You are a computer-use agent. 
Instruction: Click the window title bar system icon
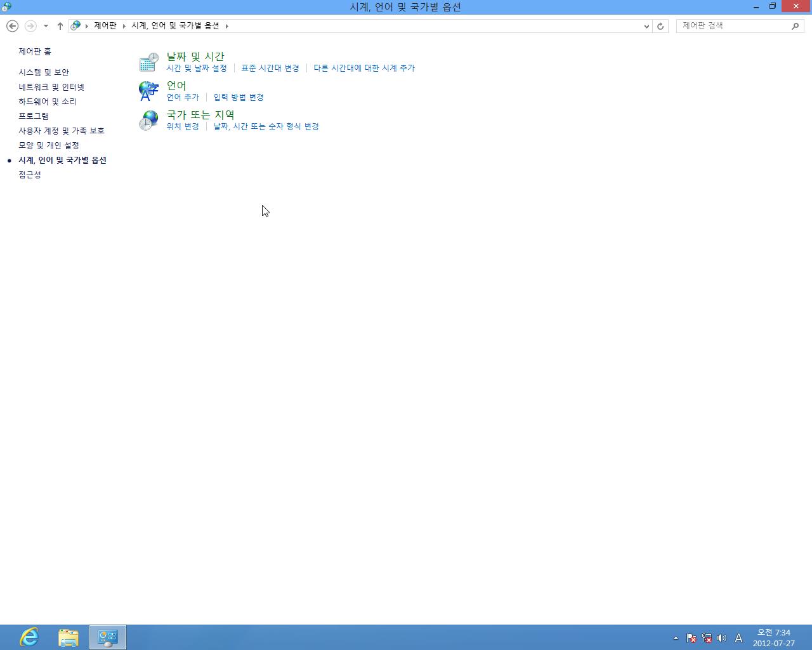coord(6,7)
